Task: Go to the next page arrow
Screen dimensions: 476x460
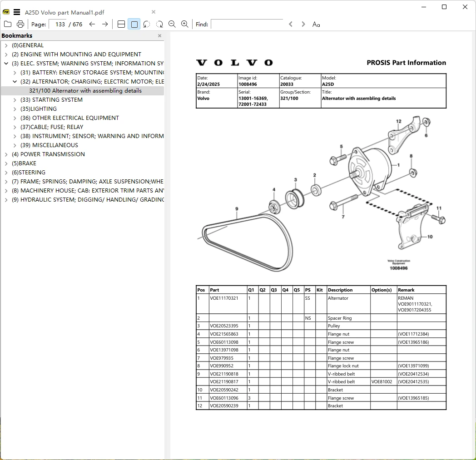Action: tap(105, 24)
